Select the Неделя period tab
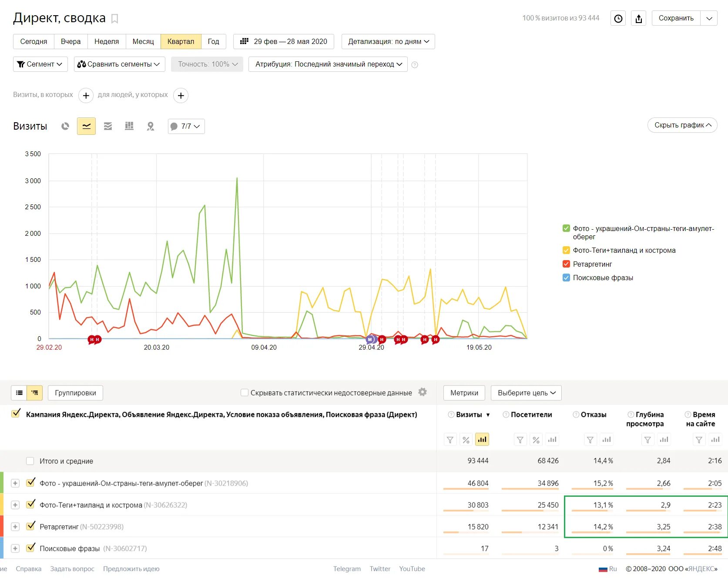The image size is (728, 579). pyautogui.click(x=107, y=42)
